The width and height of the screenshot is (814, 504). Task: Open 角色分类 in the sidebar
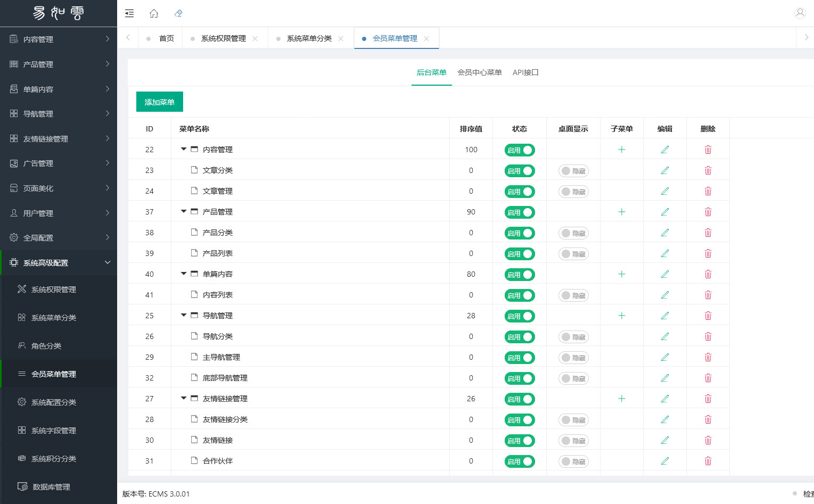click(59, 346)
